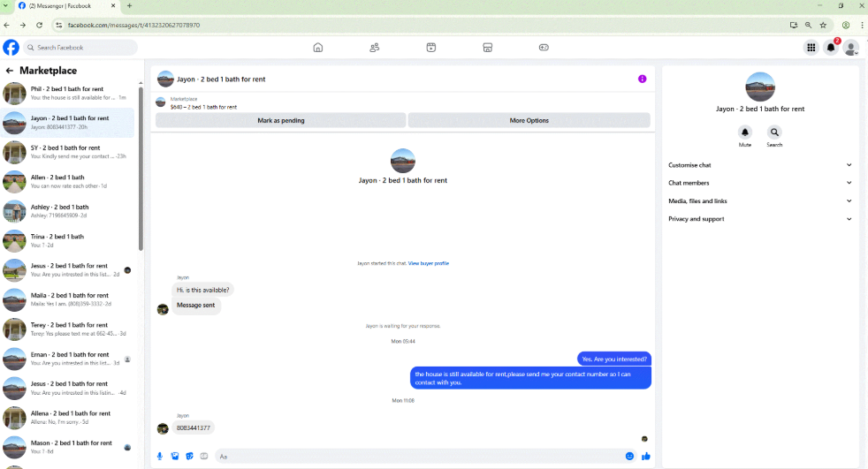
Task: Click Jayon's profile picture in right panel
Action: pos(760,87)
